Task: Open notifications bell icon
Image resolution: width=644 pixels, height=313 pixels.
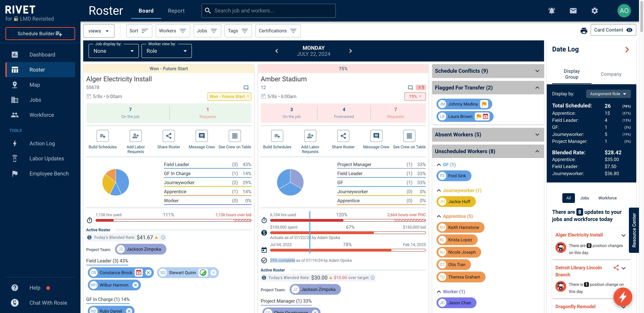Action: (551, 11)
